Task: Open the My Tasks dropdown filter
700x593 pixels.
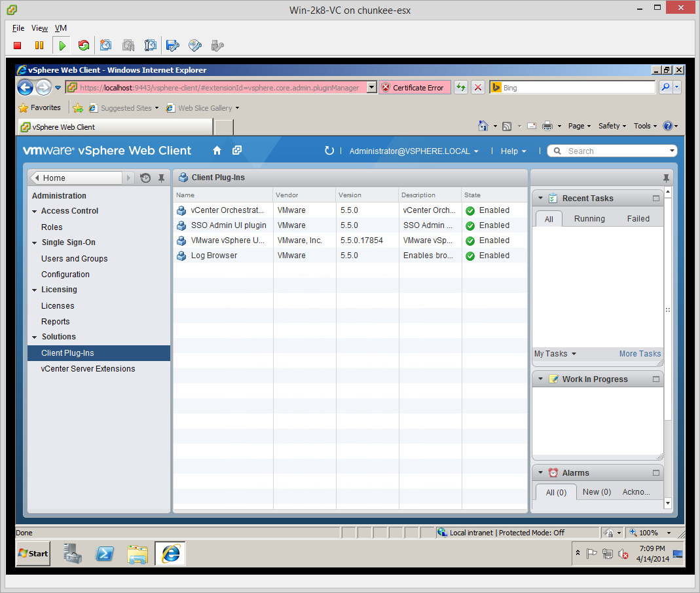Action: [555, 354]
